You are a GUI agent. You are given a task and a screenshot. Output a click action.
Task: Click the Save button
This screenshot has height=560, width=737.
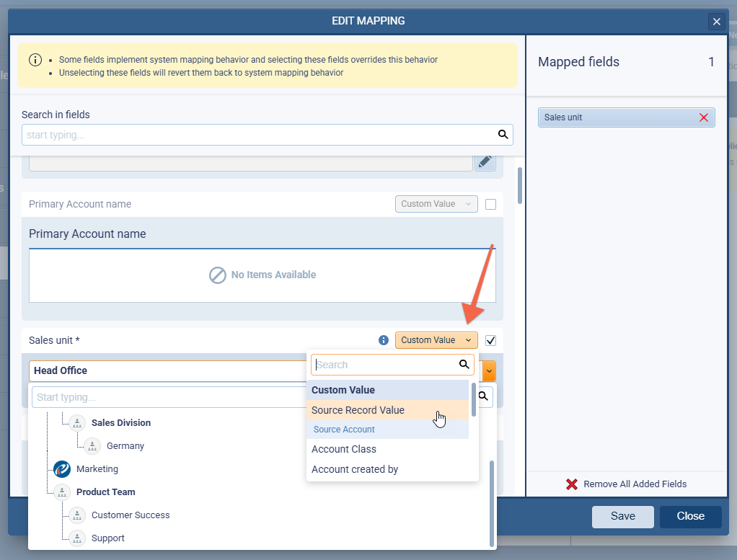[622, 516]
